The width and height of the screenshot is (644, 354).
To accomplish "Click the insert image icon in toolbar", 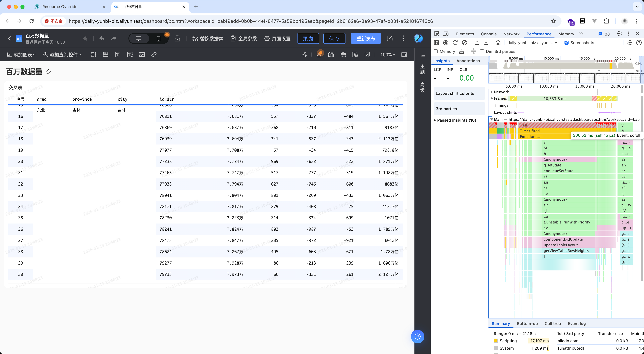I will click(142, 55).
